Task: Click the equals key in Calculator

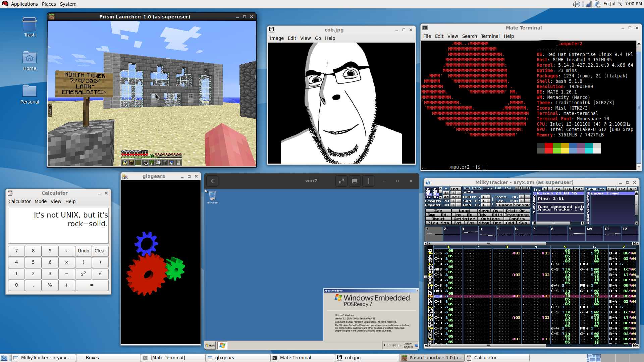Action: point(92,285)
